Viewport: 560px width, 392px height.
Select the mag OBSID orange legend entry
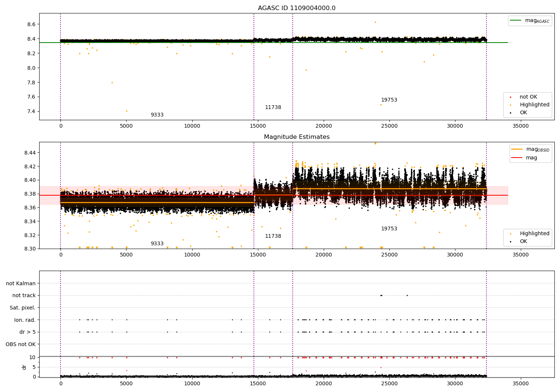tap(531, 149)
